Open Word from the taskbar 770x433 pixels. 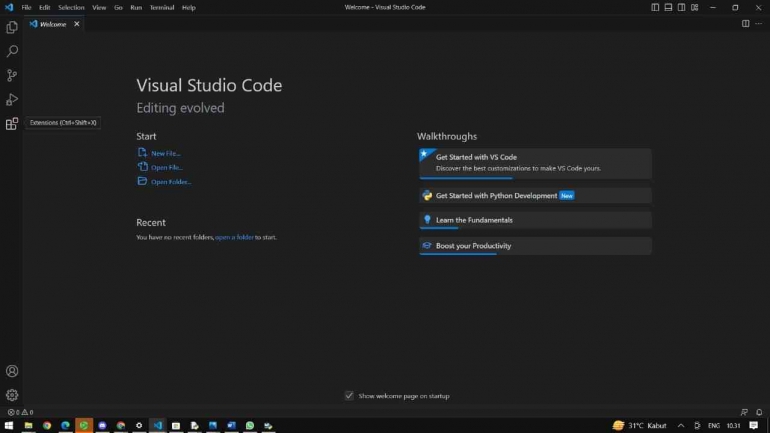pos(231,426)
